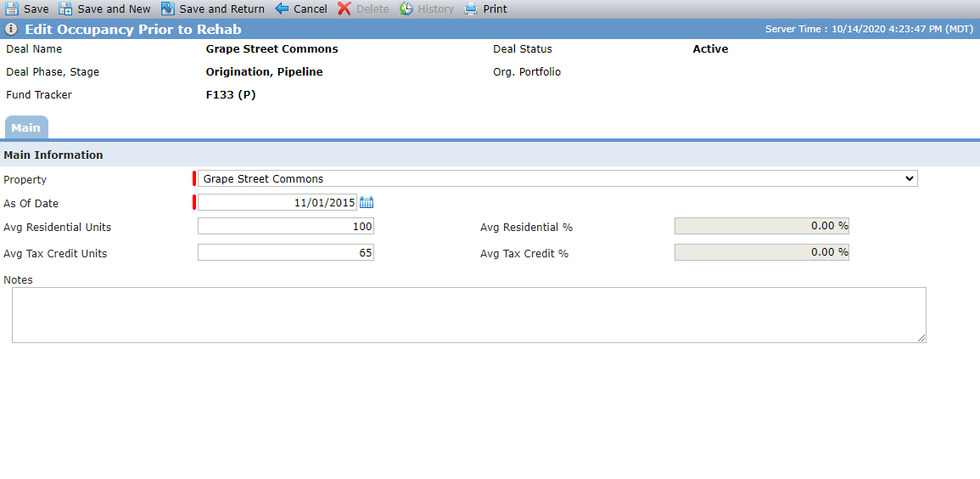
Task: Click the blue Cancel arrow icon
Action: pyautogui.click(x=282, y=8)
